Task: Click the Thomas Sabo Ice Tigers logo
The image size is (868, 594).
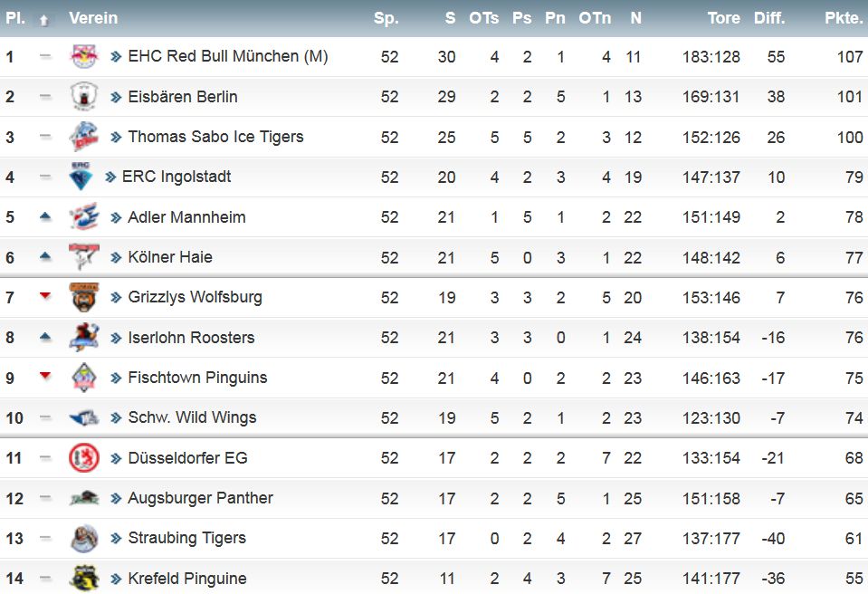Action: [x=82, y=137]
